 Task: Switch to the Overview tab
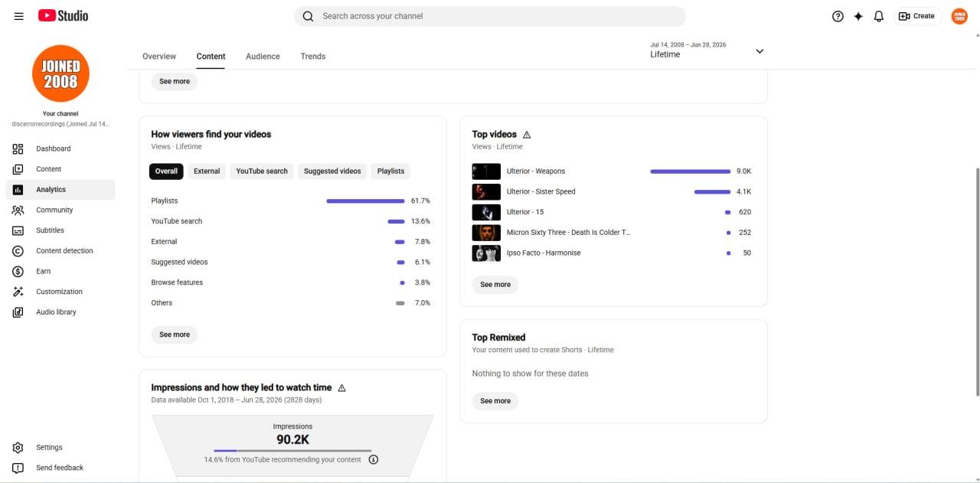159,57
